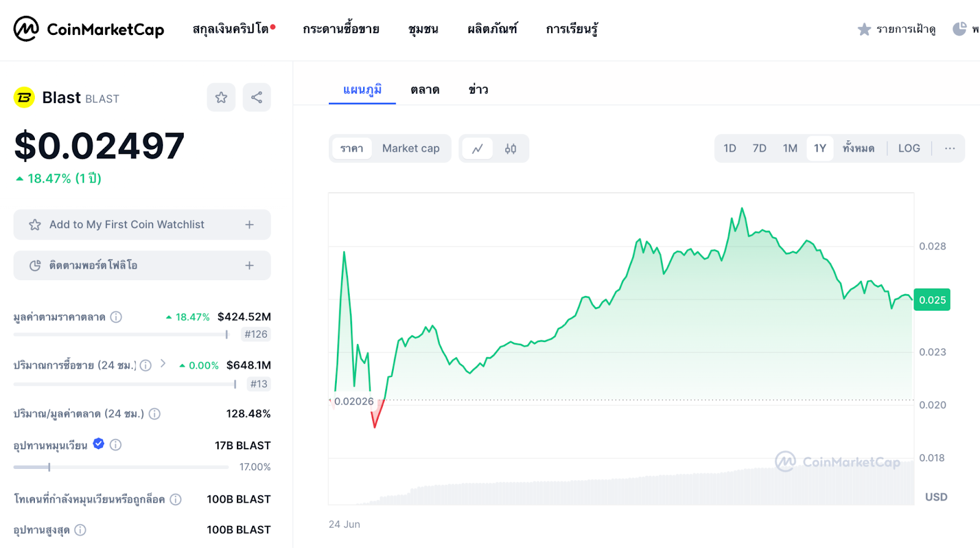Expand Add to My First Coin Watchlist plus
Viewport: 980px width, 548px height.
[249, 225]
